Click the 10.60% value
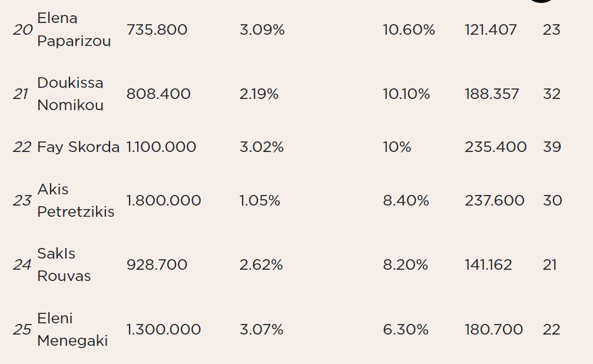The height and width of the screenshot is (364, 593). [409, 30]
